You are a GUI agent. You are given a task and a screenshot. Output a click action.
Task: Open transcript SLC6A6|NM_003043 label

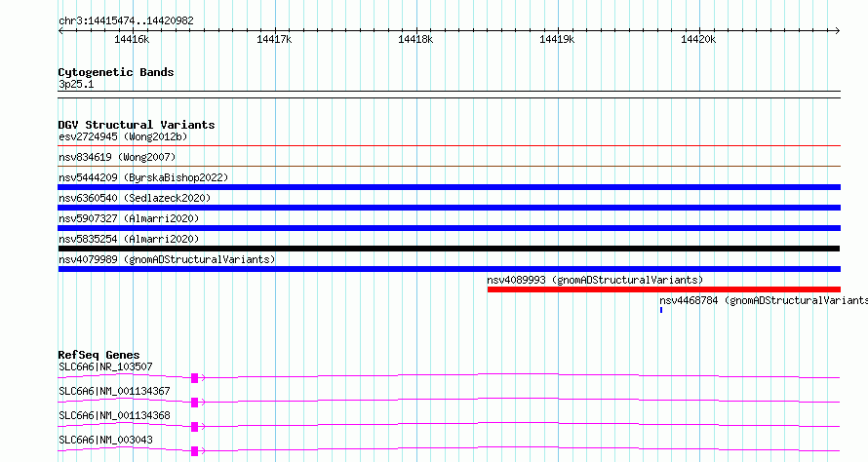point(105,440)
